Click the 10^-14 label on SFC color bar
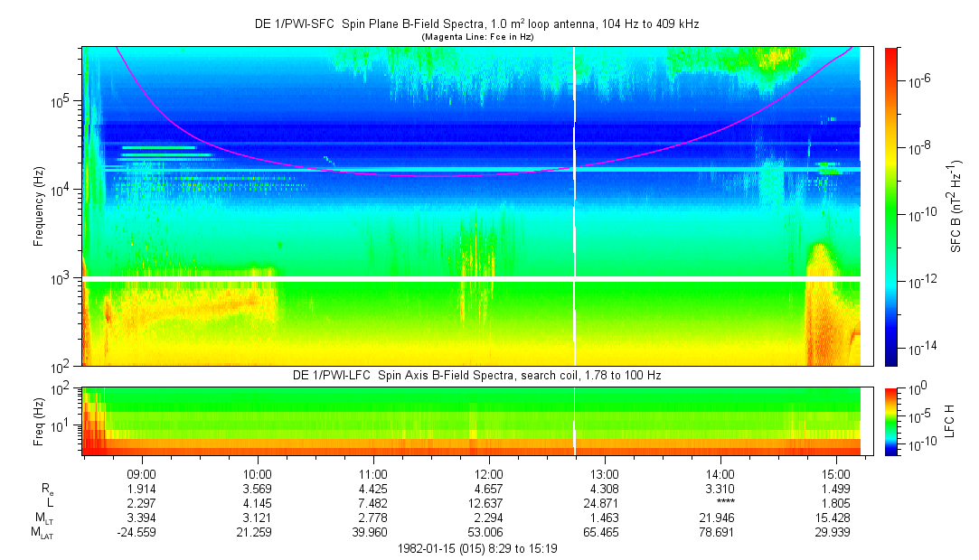The height and width of the screenshot is (560, 979). tap(920, 349)
